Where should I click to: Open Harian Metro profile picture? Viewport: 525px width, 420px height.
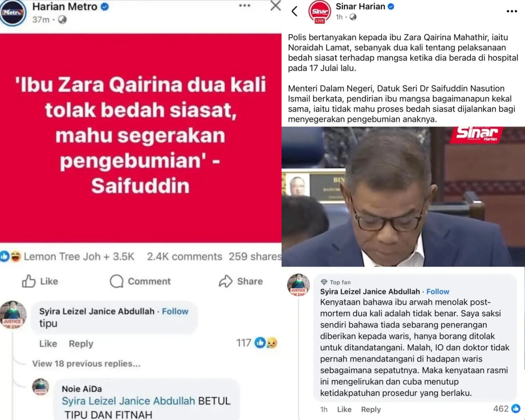(13, 12)
